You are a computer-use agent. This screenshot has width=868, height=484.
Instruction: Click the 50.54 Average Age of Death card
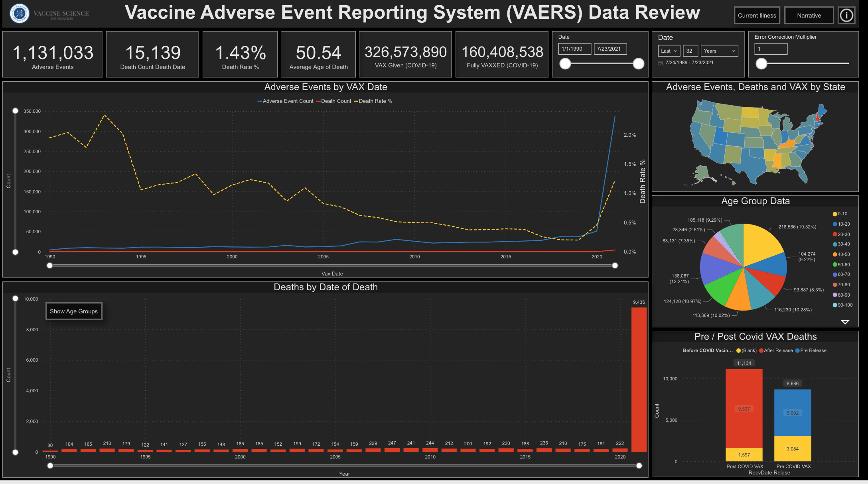point(318,55)
